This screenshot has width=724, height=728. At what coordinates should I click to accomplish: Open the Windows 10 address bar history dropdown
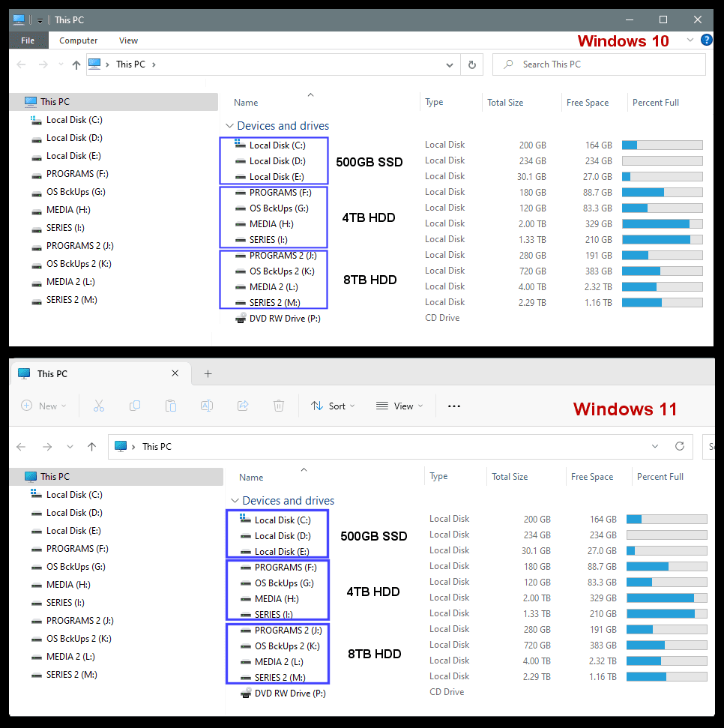[x=449, y=65]
